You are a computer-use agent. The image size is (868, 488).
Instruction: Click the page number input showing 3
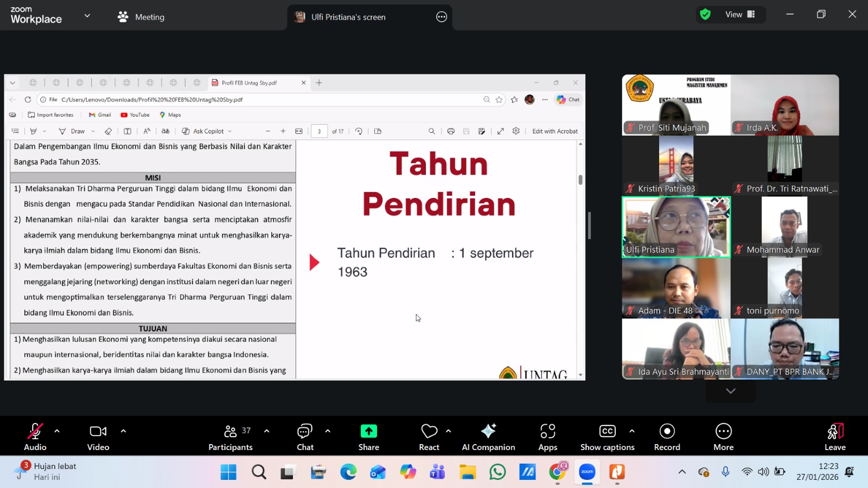[319, 131]
